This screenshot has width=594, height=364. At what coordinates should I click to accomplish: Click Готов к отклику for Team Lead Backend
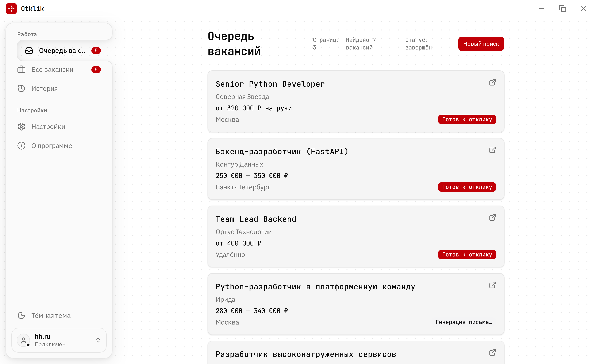pos(467,255)
